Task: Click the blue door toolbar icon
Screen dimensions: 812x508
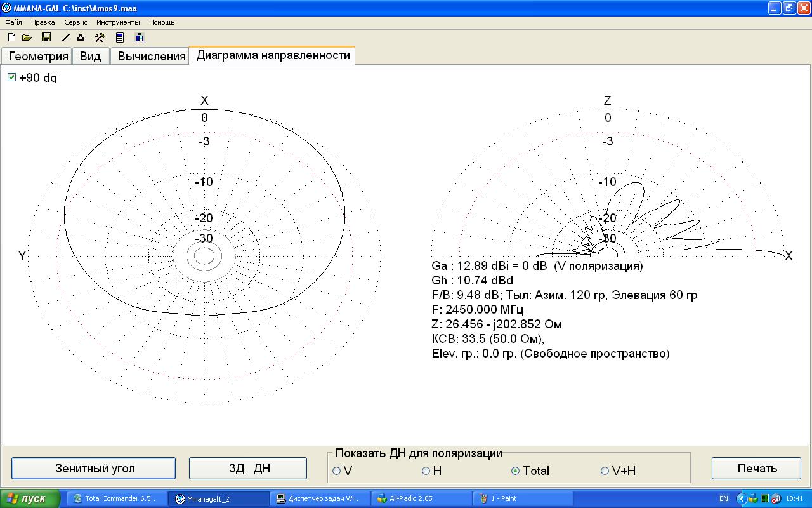Action: pyautogui.click(x=140, y=37)
